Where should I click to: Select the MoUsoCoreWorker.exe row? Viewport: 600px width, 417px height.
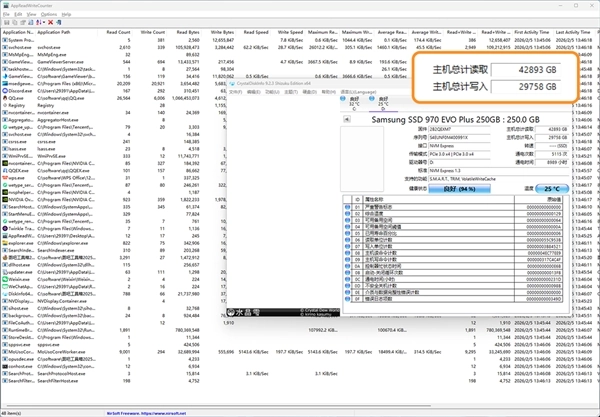click(x=60, y=352)
